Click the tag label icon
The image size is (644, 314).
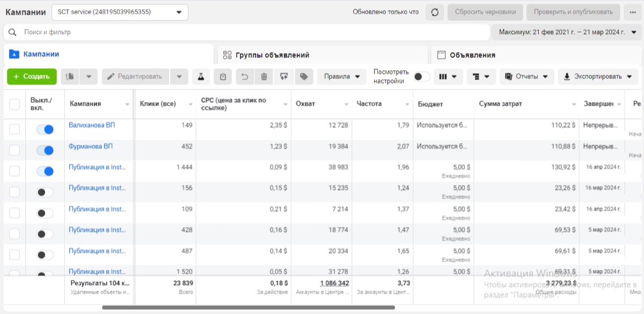[304, 77]
